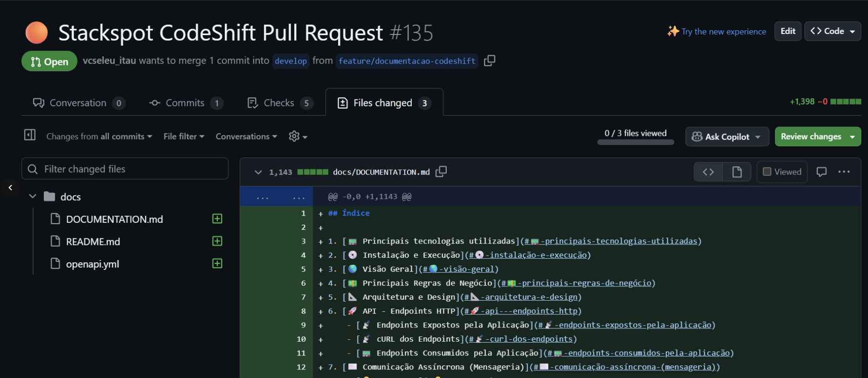Image resolution: width=868 pixels, height=378 pixels.
Task: Open the develop branch link
Action: coord(290,61)
